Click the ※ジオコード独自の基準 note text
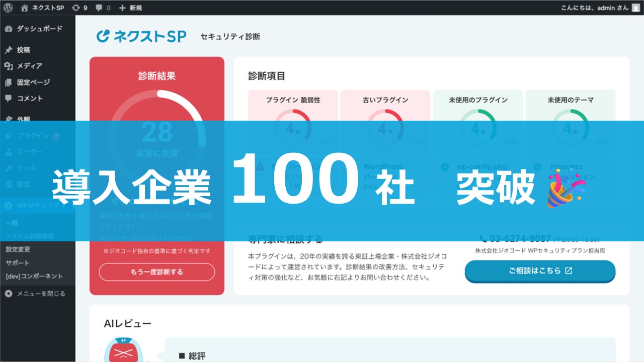The height and width of the screenshot is (362, 644). (x=157, y=250)
